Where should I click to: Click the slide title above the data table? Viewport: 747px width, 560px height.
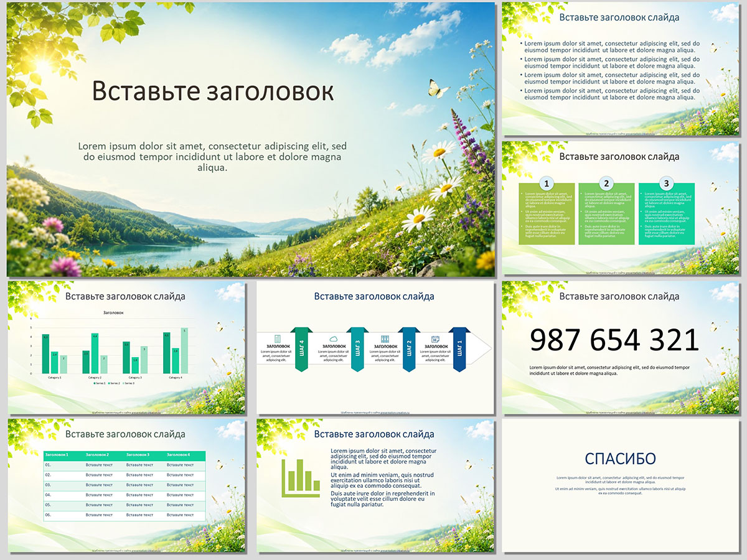click(x=125, y=434)
